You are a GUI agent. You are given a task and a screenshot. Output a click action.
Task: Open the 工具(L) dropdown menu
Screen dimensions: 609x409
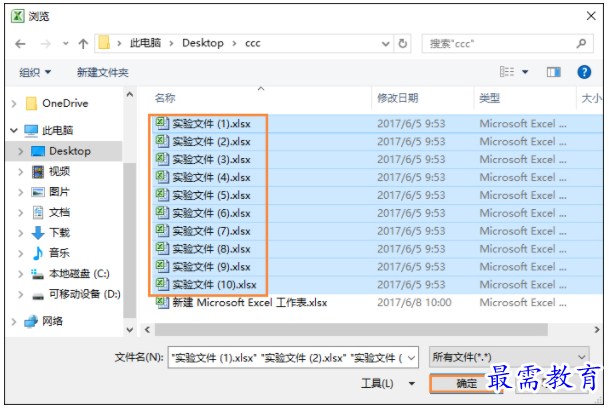pos(388,384)
